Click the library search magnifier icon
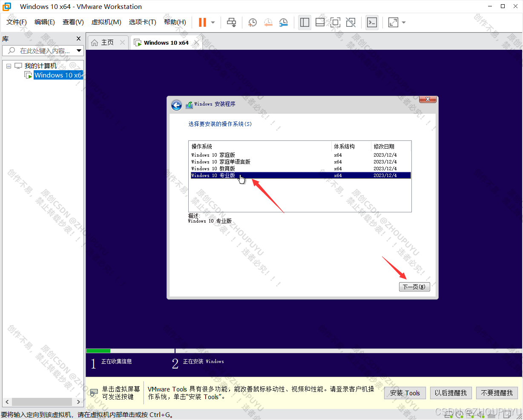The image size is (523, 420). 11,51
